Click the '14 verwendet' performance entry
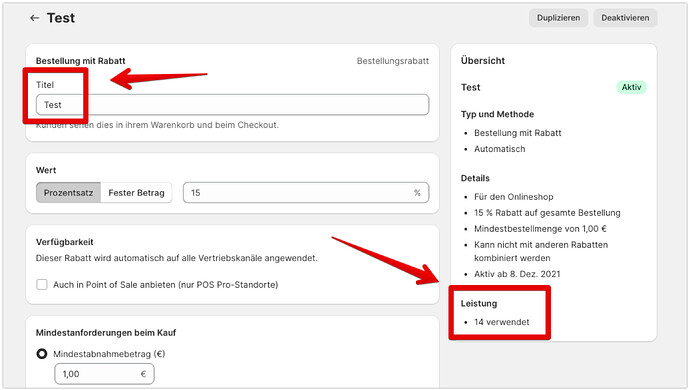690x390 pixels. (x=502, y=322)
